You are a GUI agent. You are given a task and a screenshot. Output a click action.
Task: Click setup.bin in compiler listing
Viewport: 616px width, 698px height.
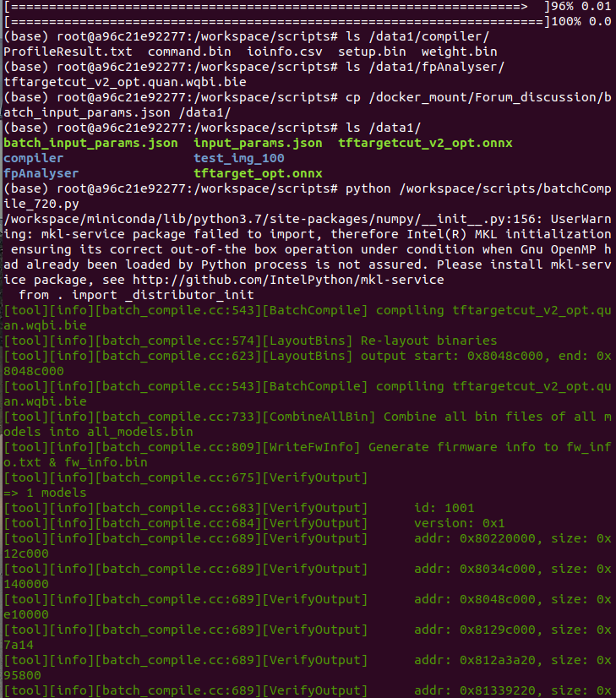[x=372, y=52]
